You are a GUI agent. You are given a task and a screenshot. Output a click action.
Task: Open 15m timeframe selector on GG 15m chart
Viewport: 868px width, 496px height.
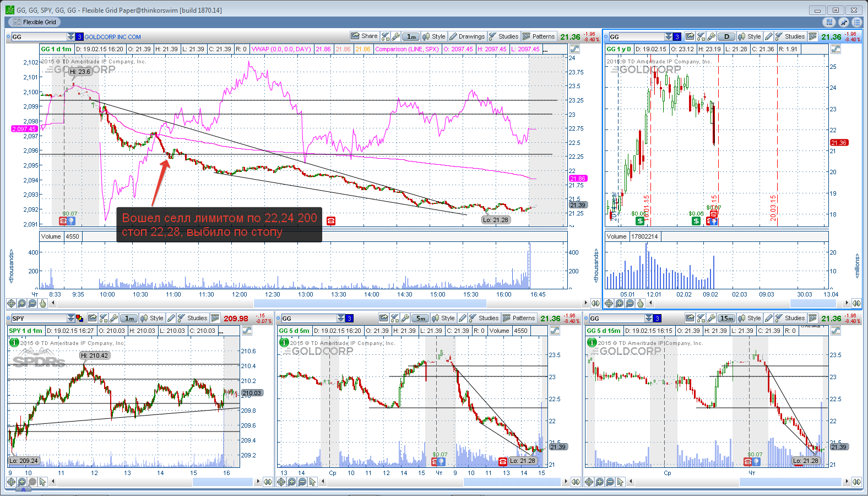tap(726, 319)
